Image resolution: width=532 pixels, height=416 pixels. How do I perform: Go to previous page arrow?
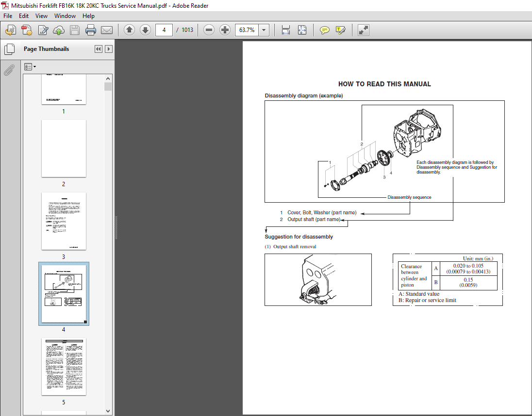[129, 30]
